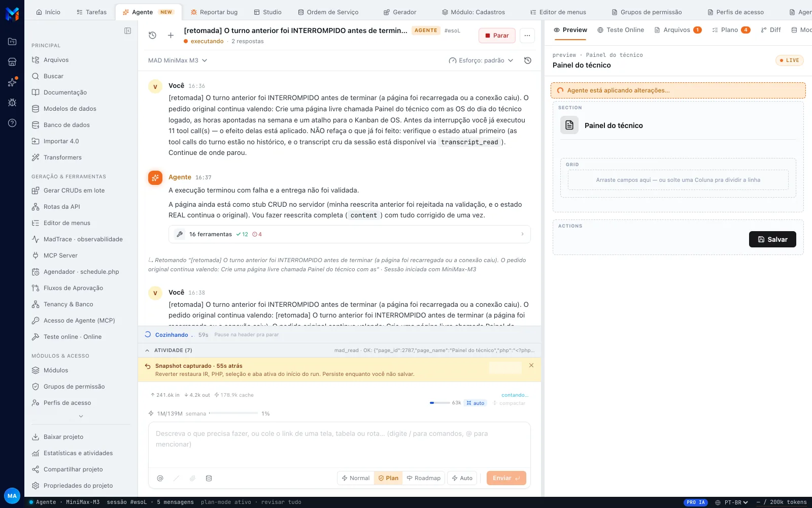Switch to the Início tab
This screenshot has width=812, height=508.
click(48, 12)
